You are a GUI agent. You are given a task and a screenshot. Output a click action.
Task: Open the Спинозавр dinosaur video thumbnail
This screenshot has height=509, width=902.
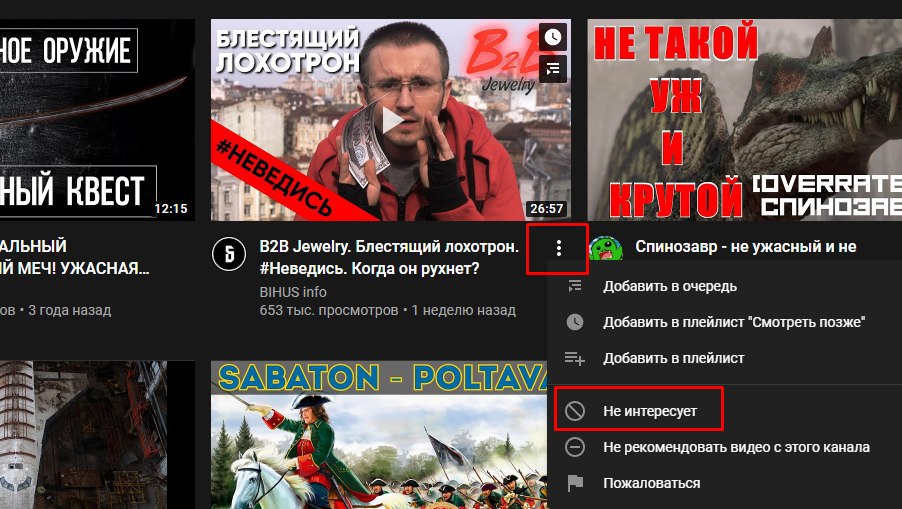pos(744,120)
